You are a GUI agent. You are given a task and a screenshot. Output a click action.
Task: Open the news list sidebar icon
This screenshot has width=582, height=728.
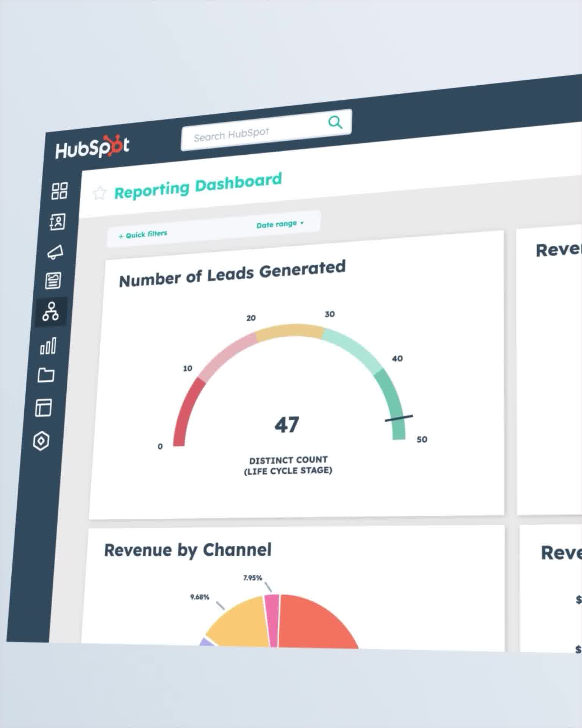(53, 281)
